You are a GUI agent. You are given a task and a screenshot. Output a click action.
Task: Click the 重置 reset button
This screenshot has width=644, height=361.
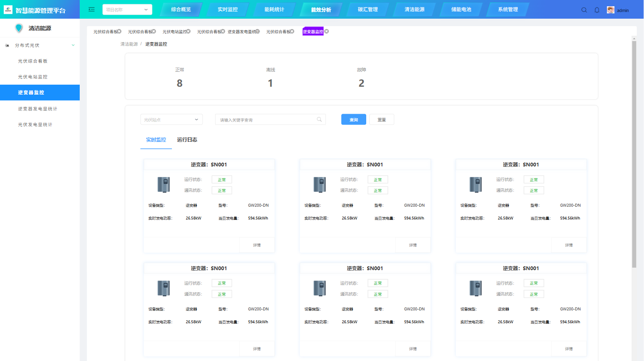pyautogui.click(x=382, y=120)
